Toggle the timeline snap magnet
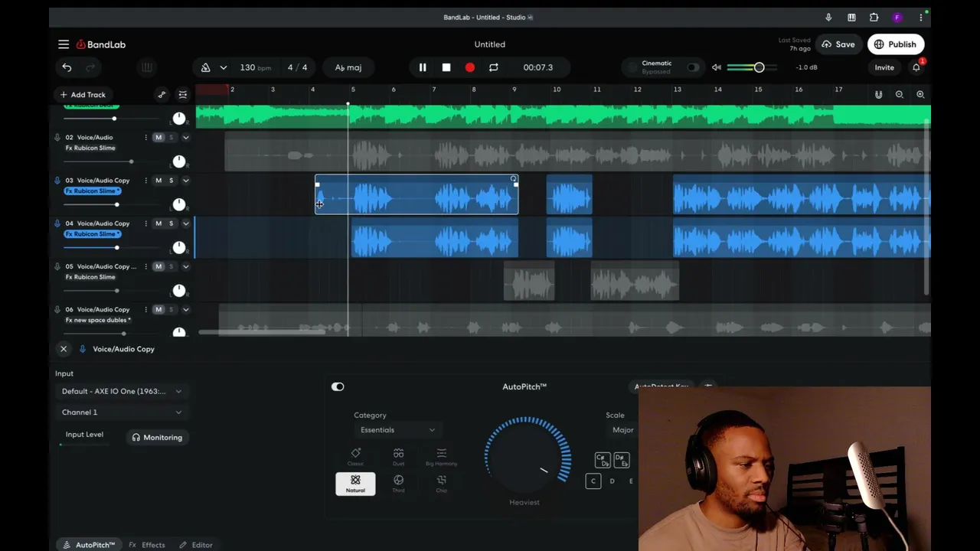The height and width of the screenshot is (551, 980). tap(878, 95)
